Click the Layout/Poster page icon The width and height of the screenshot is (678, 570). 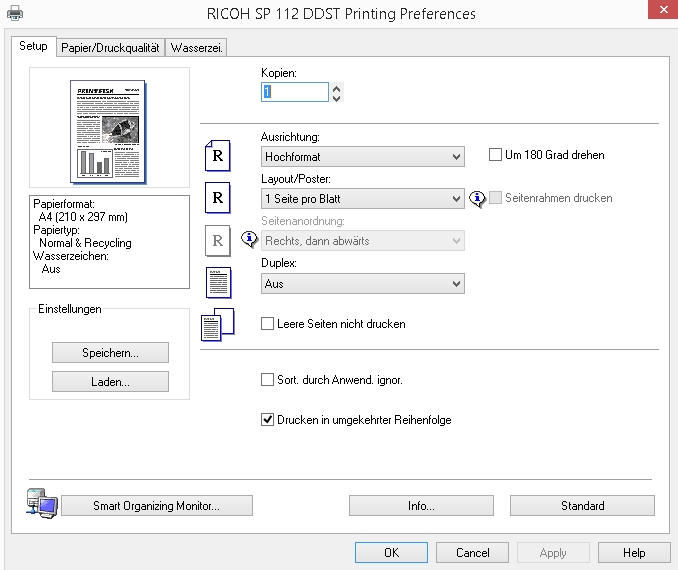217,198
